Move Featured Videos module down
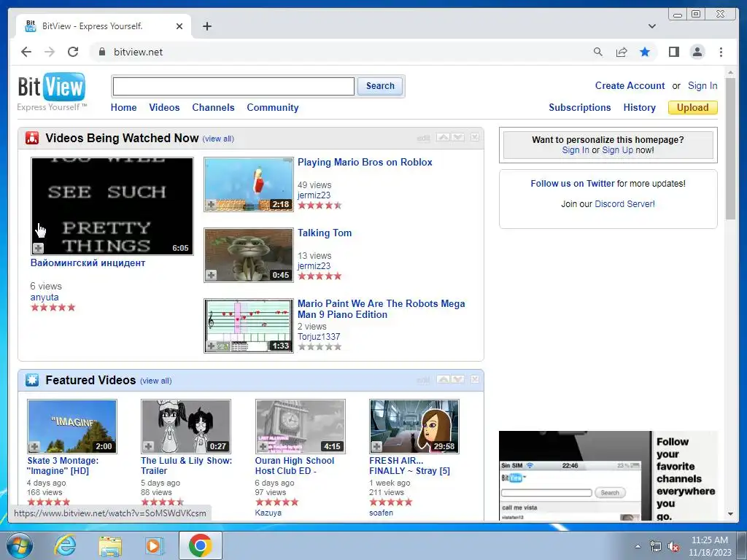This screenshot has width=747, height=560. (x=458, y=379)
